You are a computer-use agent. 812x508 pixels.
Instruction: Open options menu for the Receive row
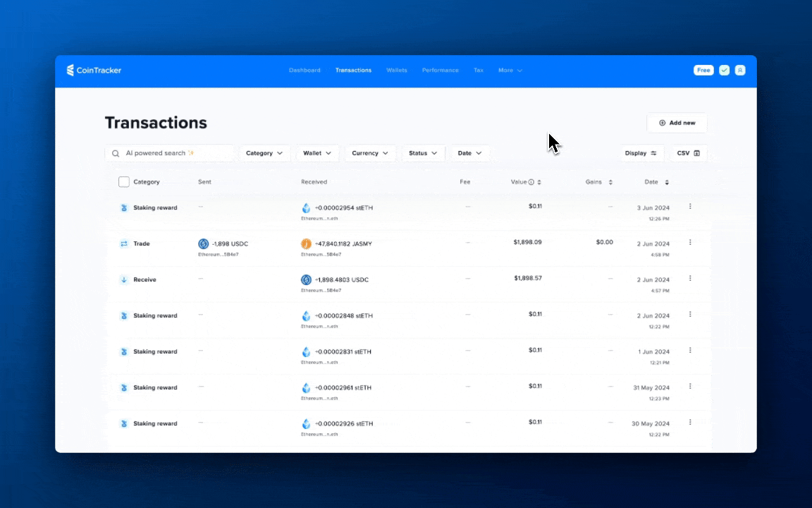pos(690,279)
